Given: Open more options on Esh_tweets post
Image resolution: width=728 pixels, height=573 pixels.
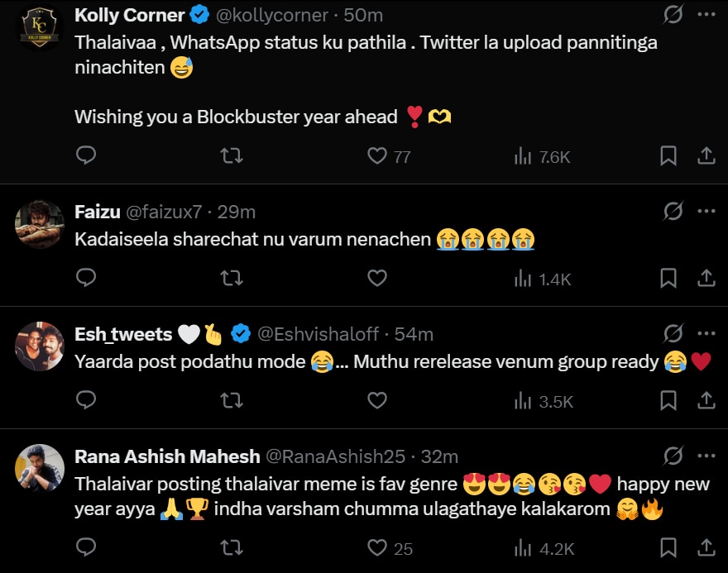Looking at the screenshot, I should (x=706, y=334).
